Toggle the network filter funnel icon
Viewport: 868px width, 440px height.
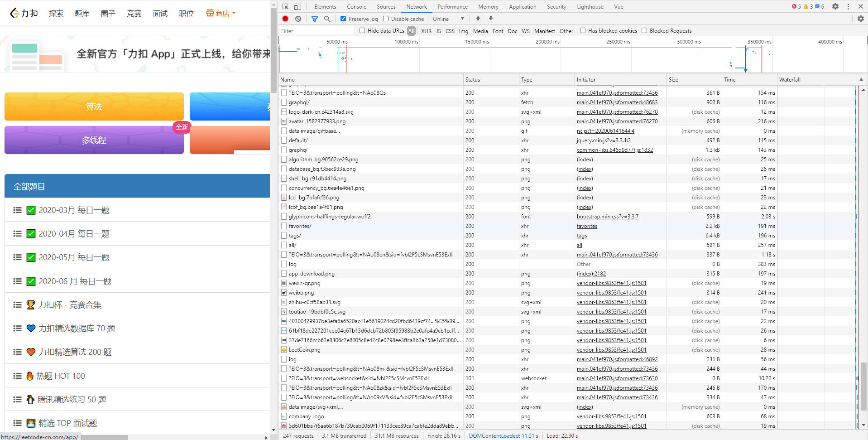pyautogui.click(x=315, y=19)
